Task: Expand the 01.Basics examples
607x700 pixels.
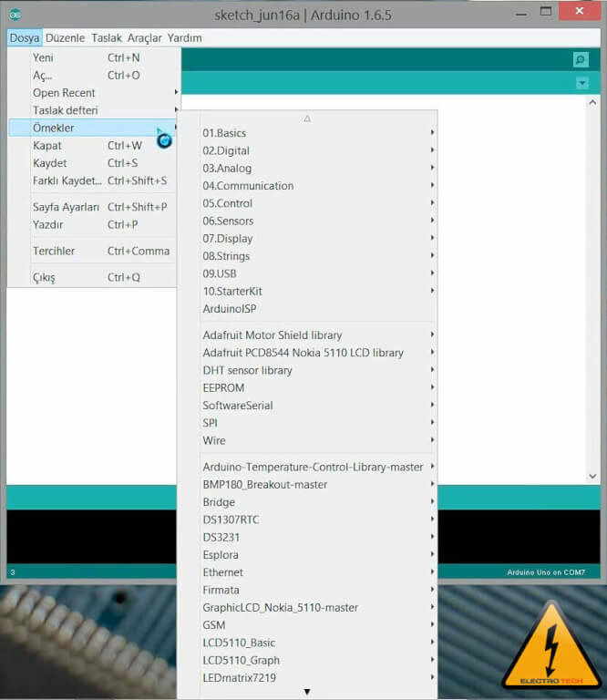Action: tap(307, 133)
